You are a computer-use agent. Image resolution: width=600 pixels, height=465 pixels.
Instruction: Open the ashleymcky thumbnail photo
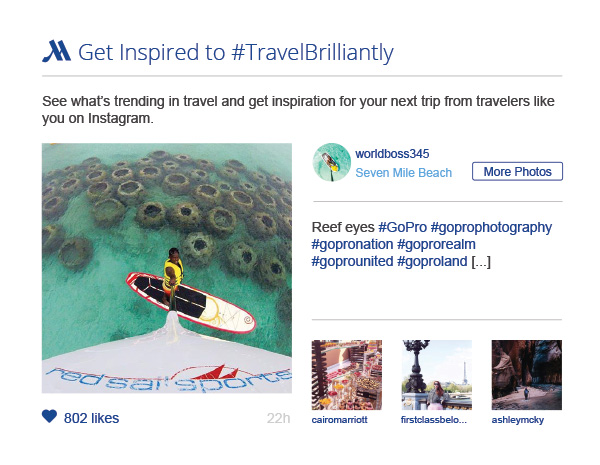pos(525,375)
